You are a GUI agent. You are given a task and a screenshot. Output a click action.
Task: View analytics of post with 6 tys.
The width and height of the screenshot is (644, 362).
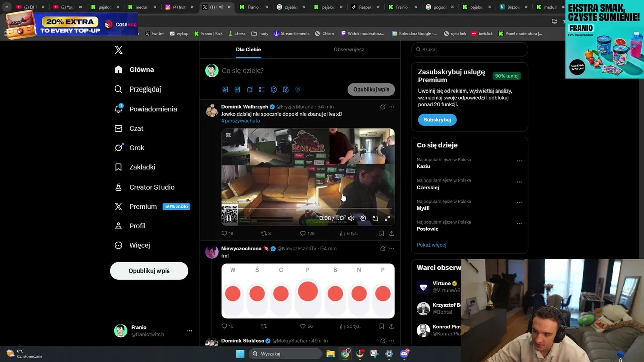348,233
